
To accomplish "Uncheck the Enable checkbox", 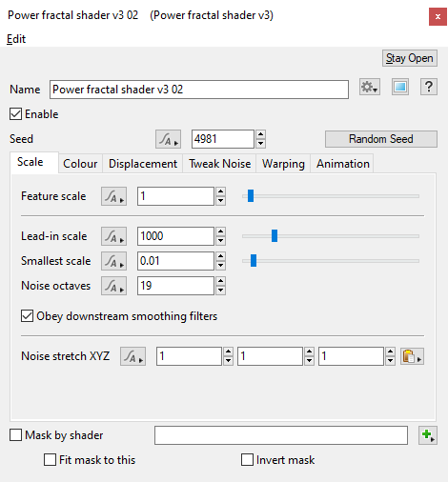I will [x=15, y=114].
